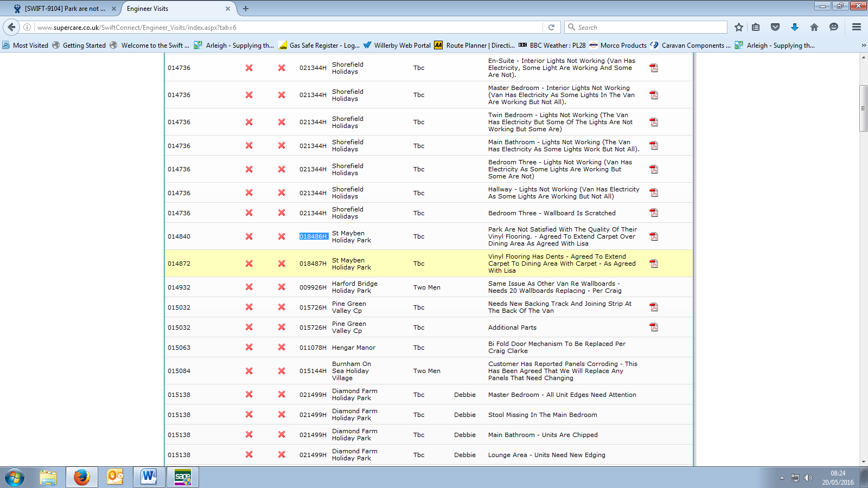Open Firefox hamburger menu
The image size is (868, 488).
click(857, 27)
